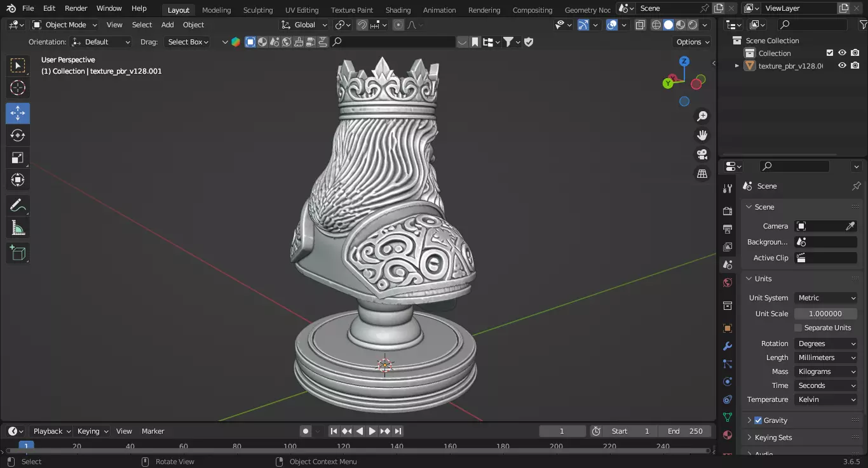Open the Physics properties tab
The height and width of the screenshot is (468, 868).
(728, 382)
